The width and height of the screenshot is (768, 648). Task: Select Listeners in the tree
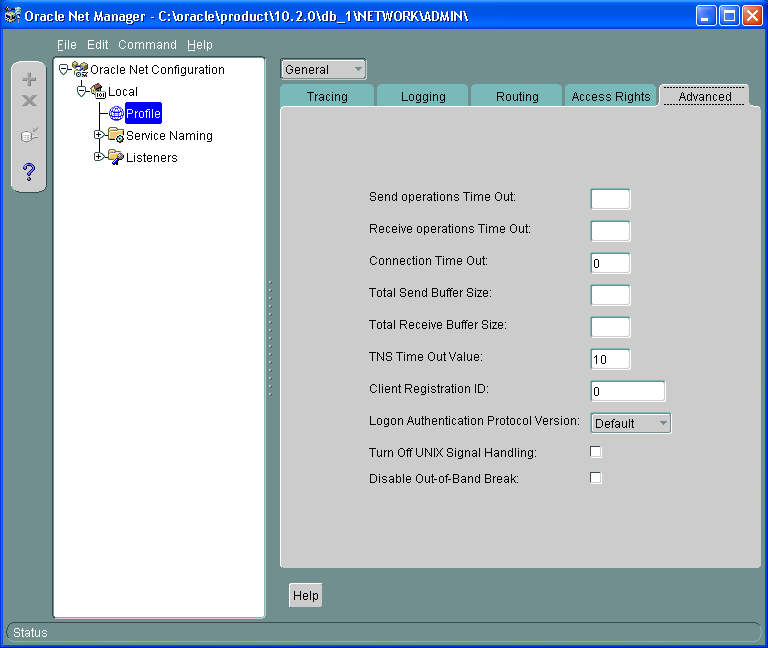point(152,157)
